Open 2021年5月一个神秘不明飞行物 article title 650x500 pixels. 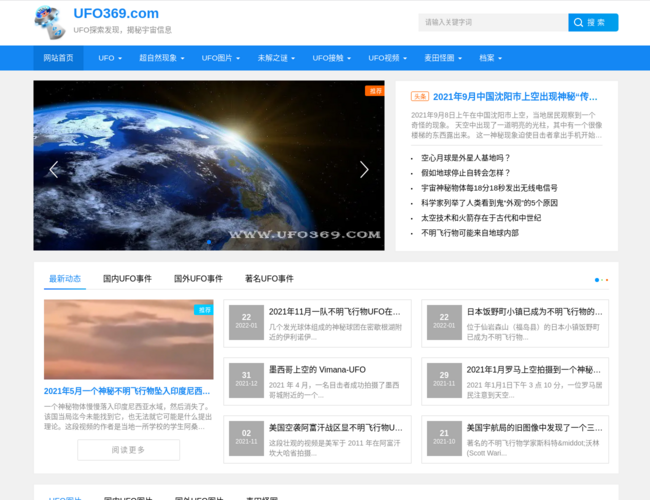[127, 391]
